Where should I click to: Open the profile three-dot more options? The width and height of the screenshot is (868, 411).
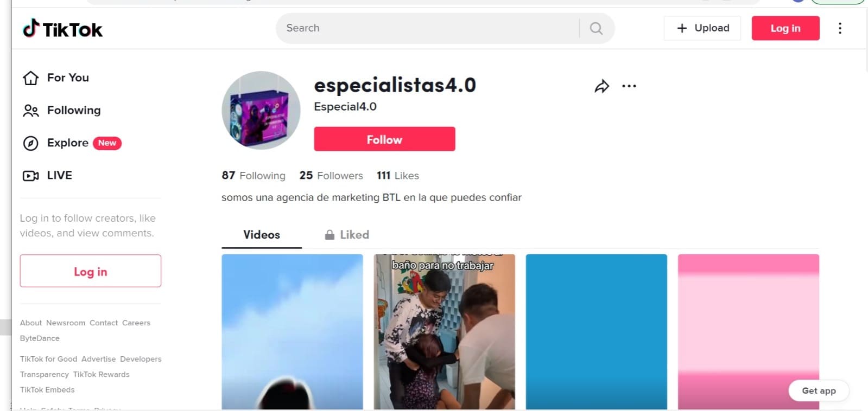pos(629,86)
